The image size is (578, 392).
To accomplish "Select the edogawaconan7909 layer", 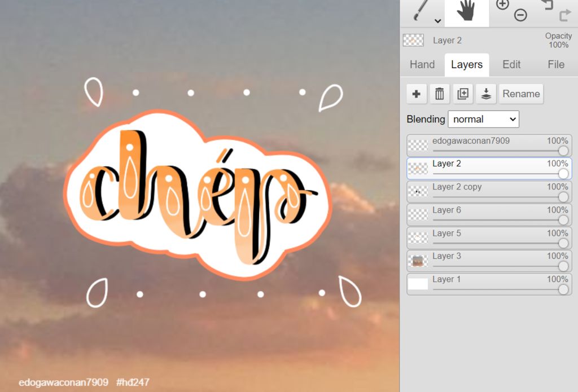I will point(489,146).
